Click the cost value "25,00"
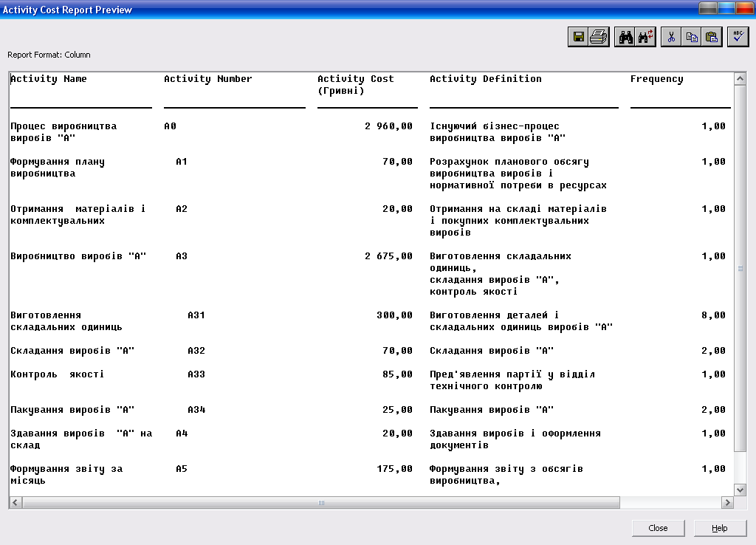This screenshot has height=545, width=756. click(397, 410)
